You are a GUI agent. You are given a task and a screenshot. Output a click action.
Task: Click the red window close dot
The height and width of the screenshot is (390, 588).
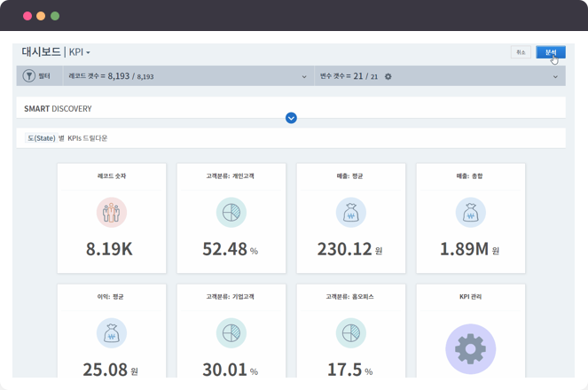click(27, 16)
